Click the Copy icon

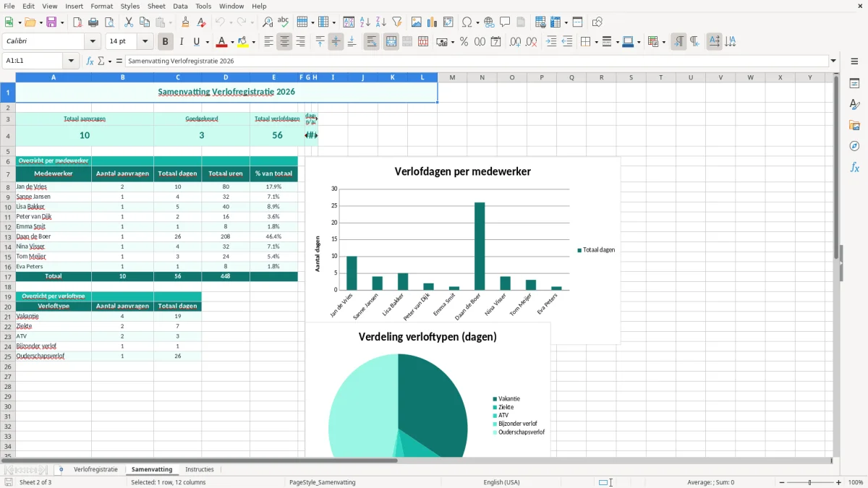click(145, 22)
